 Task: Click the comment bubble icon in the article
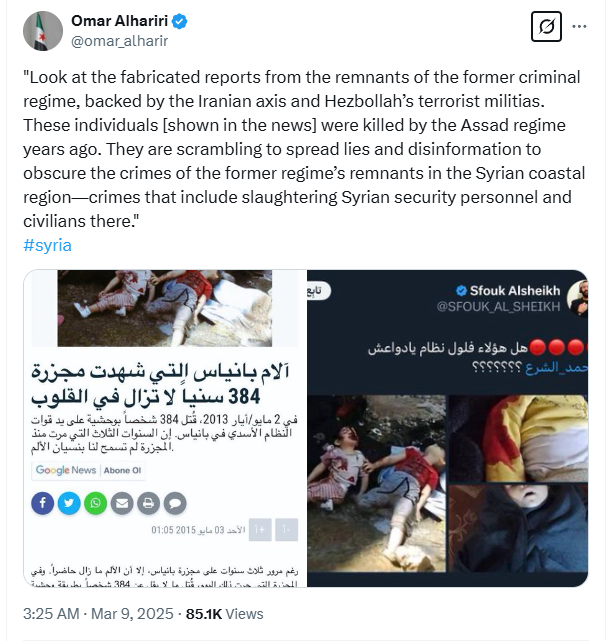(x=175, y=503)
